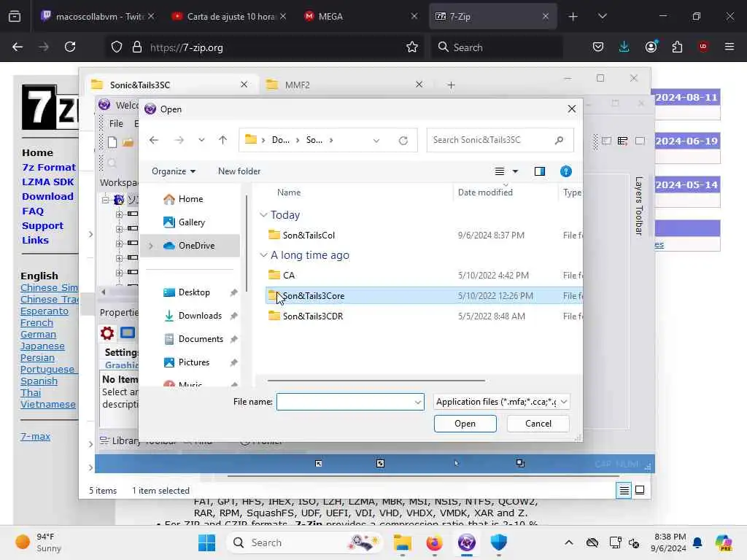Screen dimensions: 747x560
Task: Click the pin icon next to Downloads
Action: click(233, 316)
